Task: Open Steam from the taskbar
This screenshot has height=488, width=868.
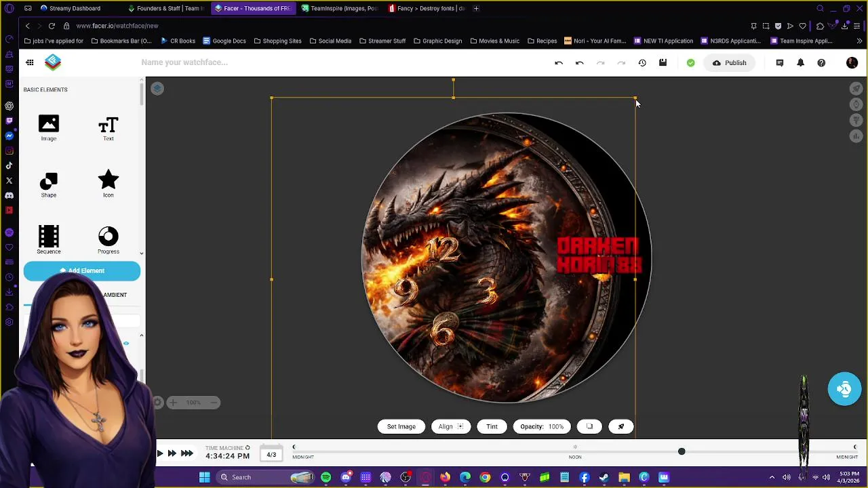Action: coord(604,477)
